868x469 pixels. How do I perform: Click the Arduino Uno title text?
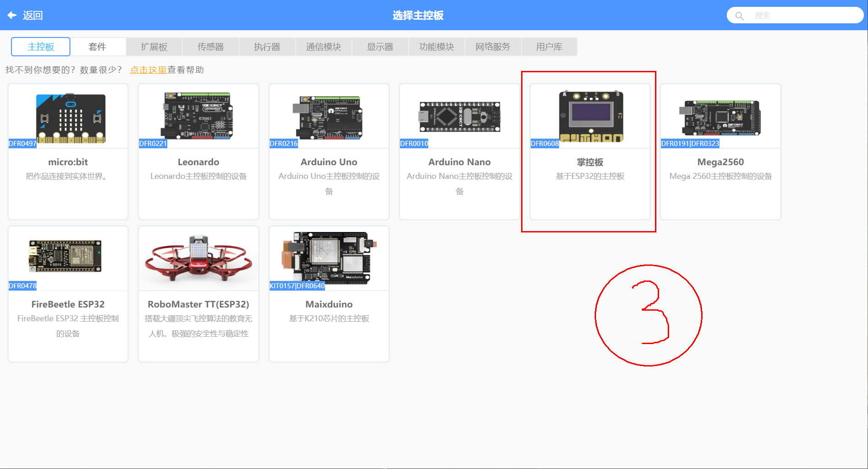point(329,162)
